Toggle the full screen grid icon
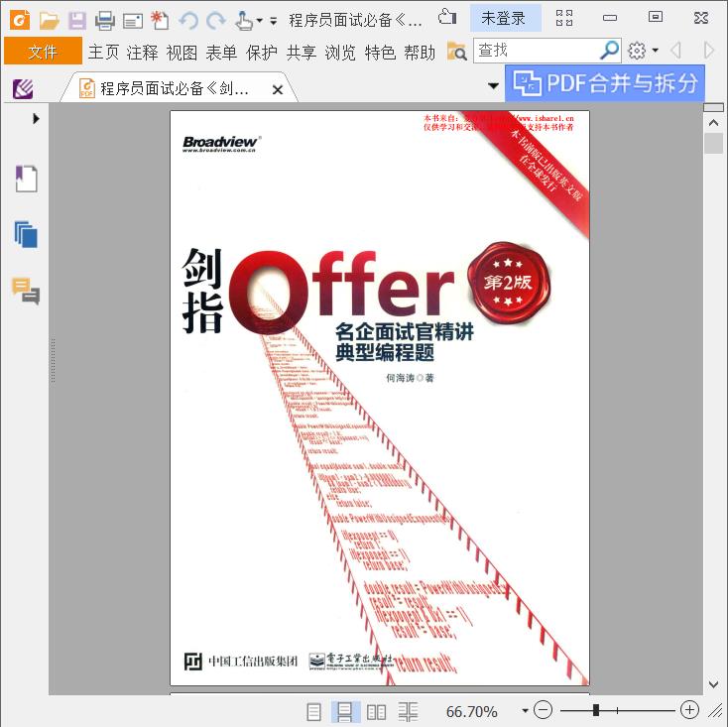 click(x=564, y=18)
